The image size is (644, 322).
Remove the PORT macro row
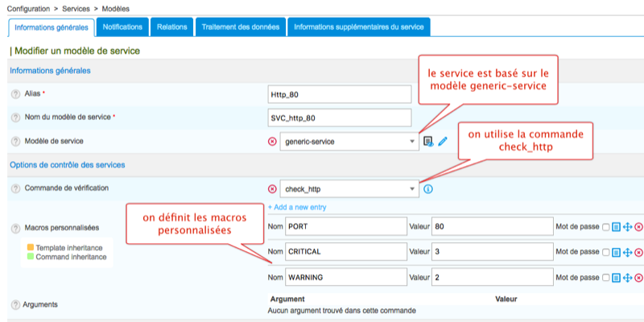[638, 227]
